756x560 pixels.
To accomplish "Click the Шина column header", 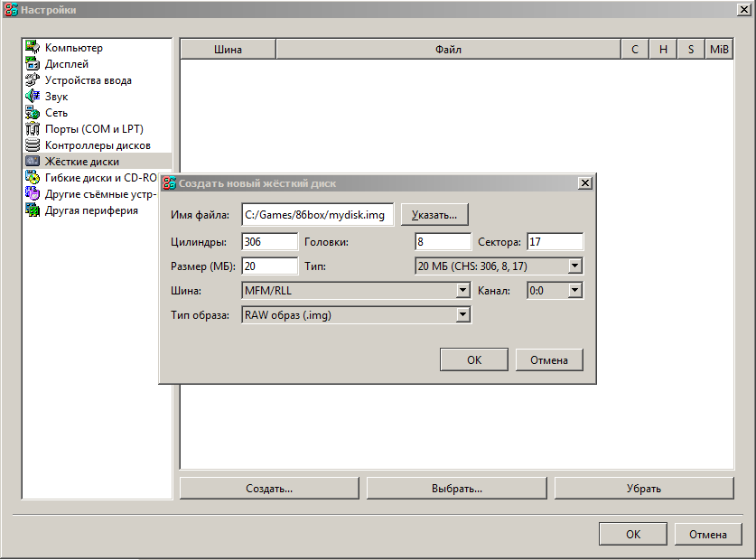I will point(228,49).
